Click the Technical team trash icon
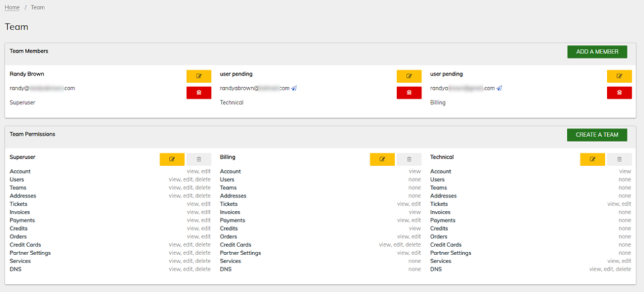The height and width of the screenshot is (292, 644). (x=619, y=159)
